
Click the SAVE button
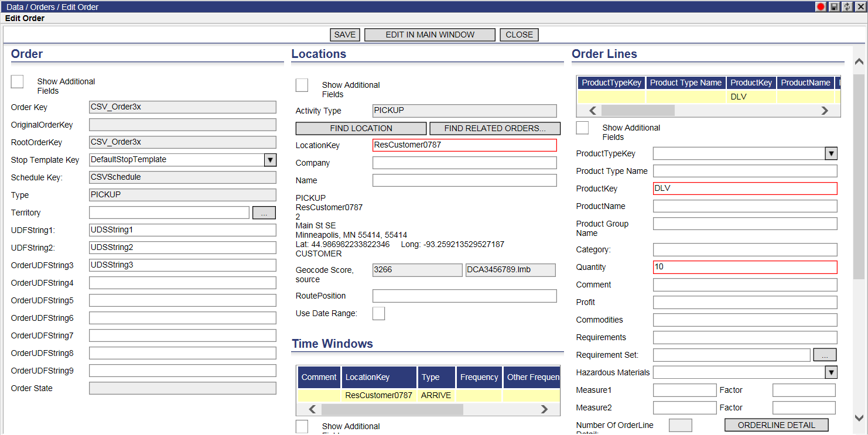[x=345, y=35]
